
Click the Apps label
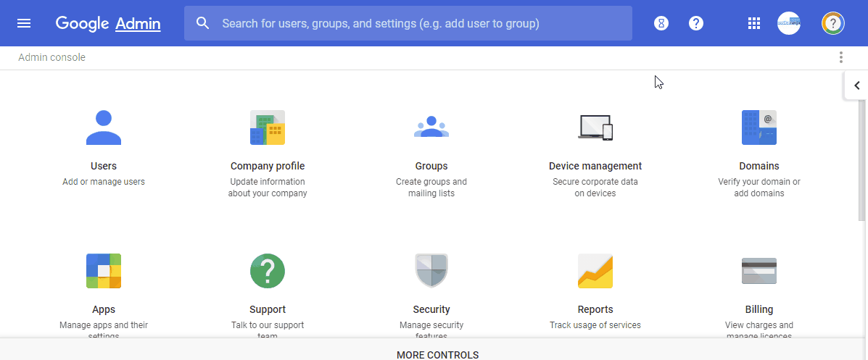point(104,310)
